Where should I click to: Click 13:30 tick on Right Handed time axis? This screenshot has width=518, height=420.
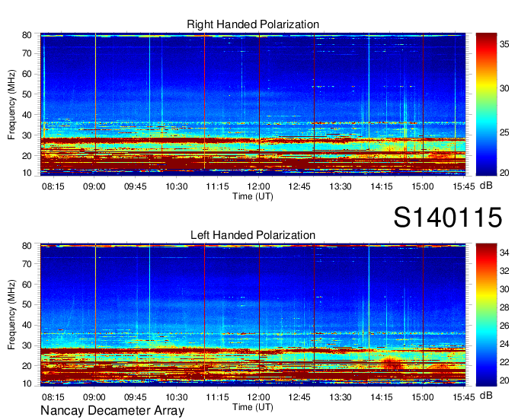[341, 186]
